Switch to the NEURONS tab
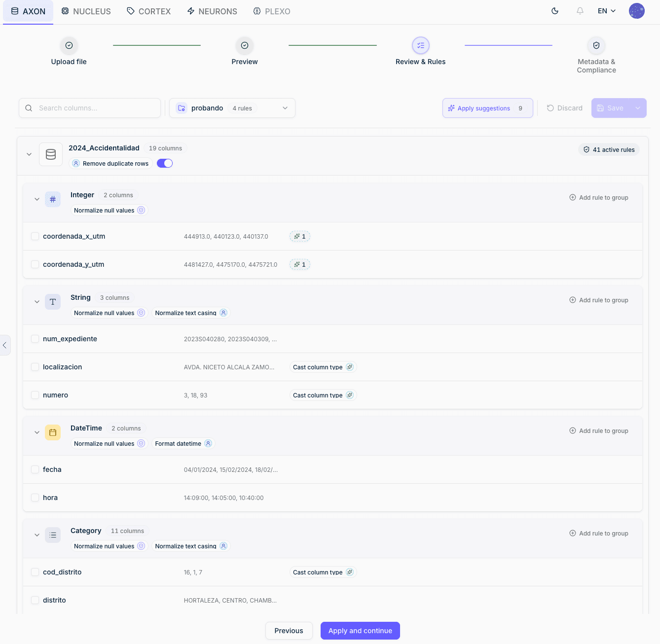The height and width of the screenshot is (644, 660). 212,11
